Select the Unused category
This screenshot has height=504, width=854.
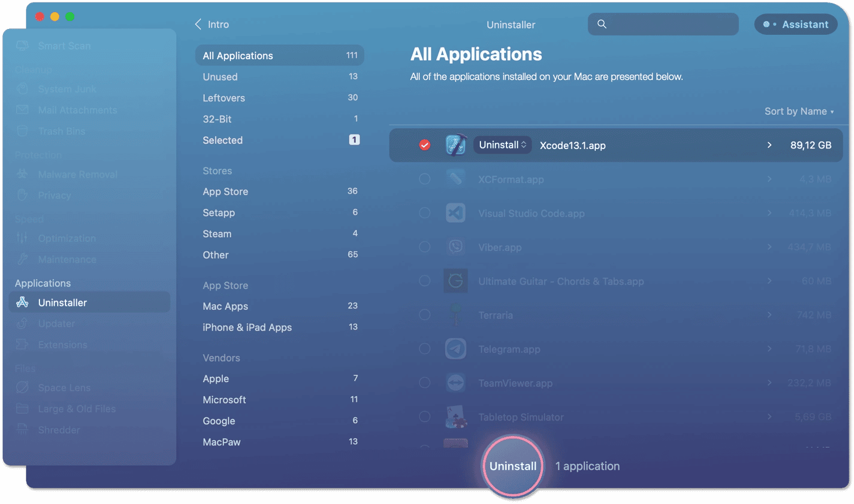280,77
